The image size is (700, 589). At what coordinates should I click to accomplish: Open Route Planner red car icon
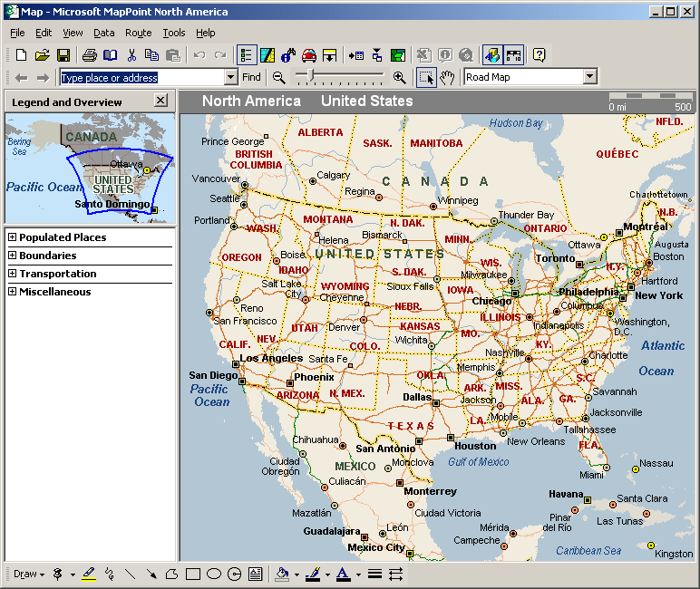click(309, 55)
